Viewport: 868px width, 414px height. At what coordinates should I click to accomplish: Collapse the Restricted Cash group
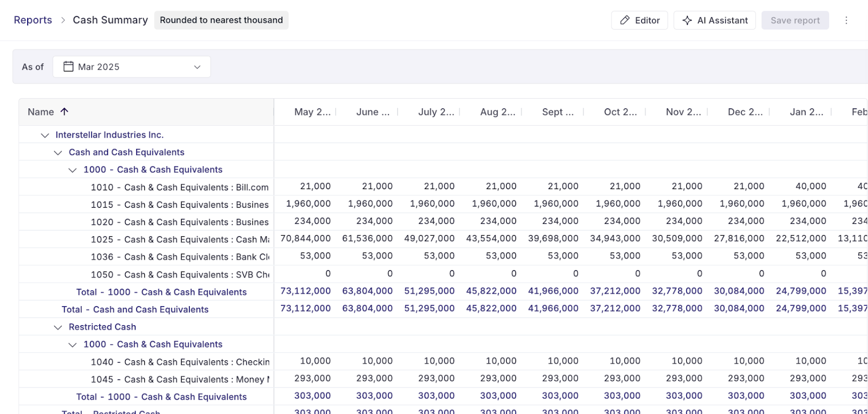coord(58,327)
